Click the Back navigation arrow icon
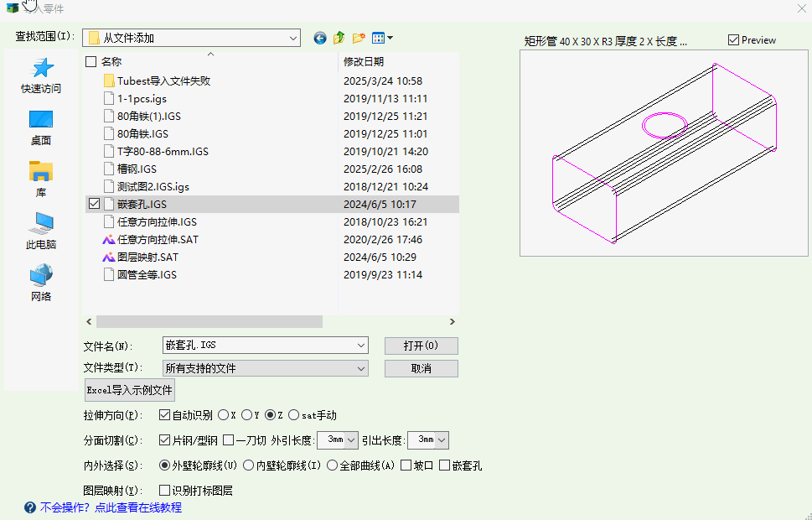 (x=319, y=38)
